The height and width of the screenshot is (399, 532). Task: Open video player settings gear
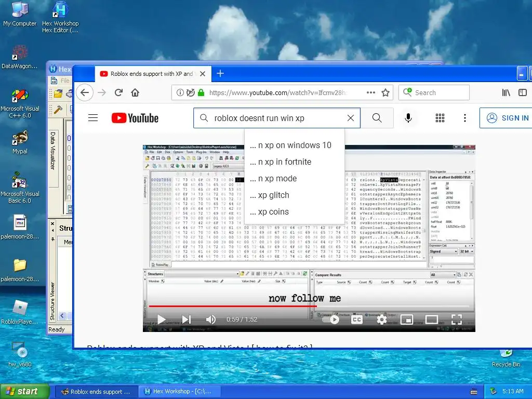tap(382, 320)
